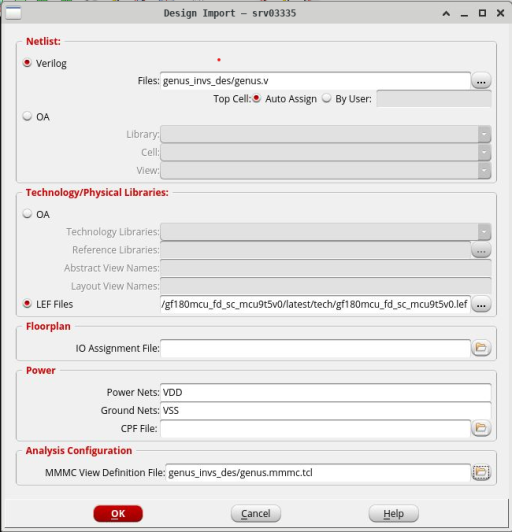Click the Analysis Configuration heading
512x532 pixels.
click(79, 451)
